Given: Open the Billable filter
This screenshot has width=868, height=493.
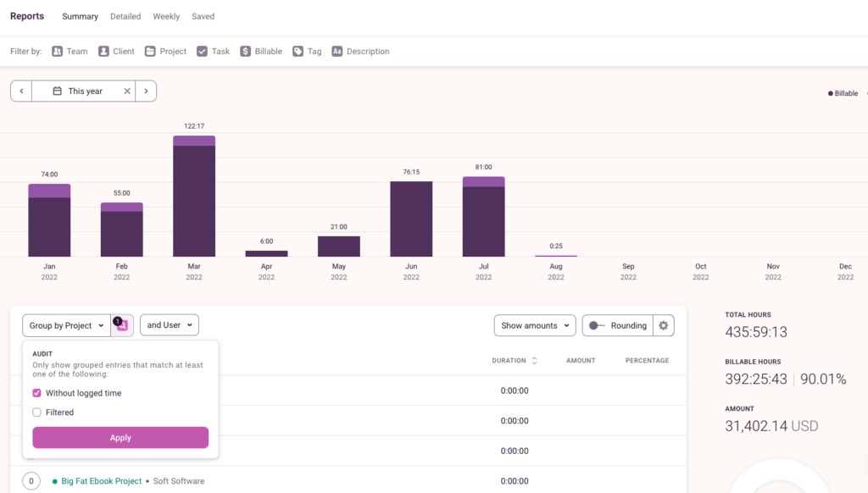Looking at the screenshot, I should coord(261,51).
